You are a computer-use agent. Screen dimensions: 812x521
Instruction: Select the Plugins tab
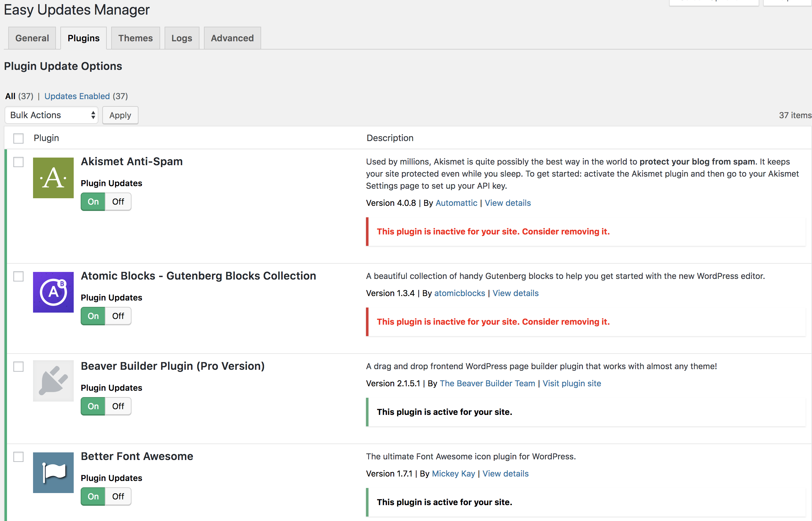[x=84, y=38]
